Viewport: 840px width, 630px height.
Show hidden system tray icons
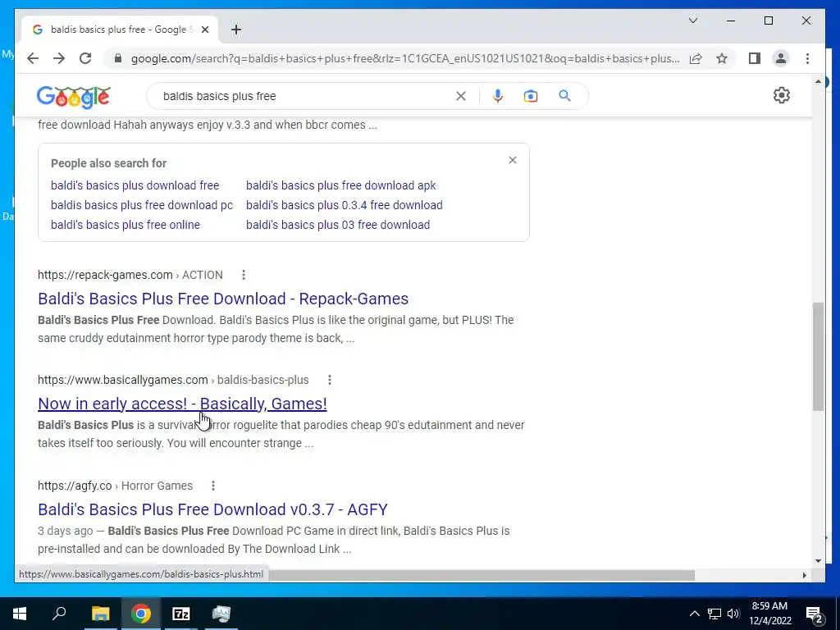694,614
